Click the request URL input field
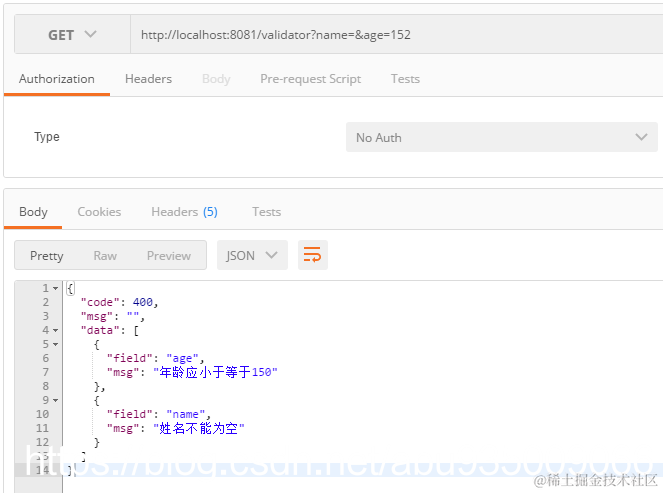This screenshot has width=663, height=493. [397, 34]
